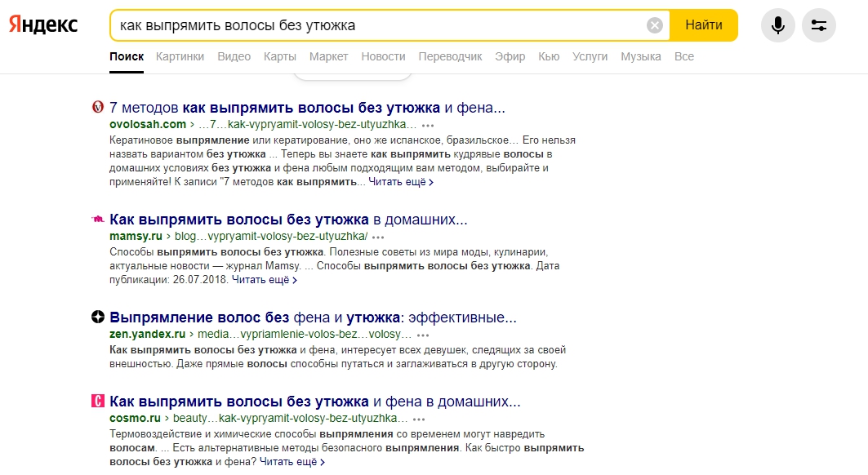Image resolution: width=868 pixels, height=475 pixels.
Task: Open the Услуги tab
Action: pyautogui.click(x=590, y=56)
